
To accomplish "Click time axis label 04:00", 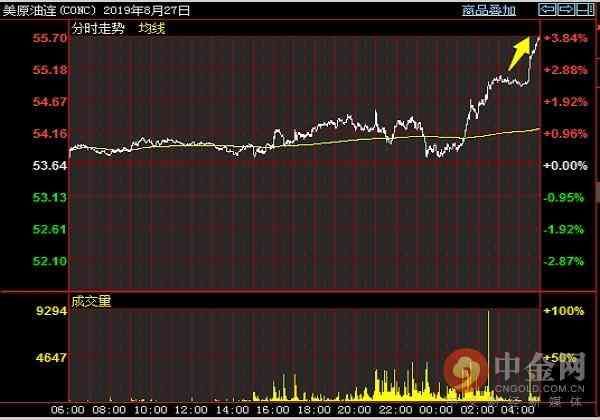I will click(518, 410).
